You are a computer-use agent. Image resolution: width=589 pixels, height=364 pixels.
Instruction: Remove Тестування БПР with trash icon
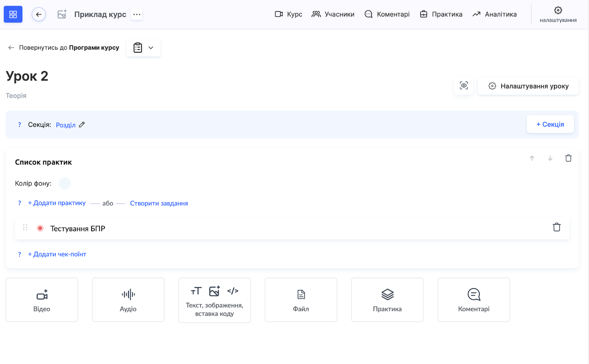556,227
